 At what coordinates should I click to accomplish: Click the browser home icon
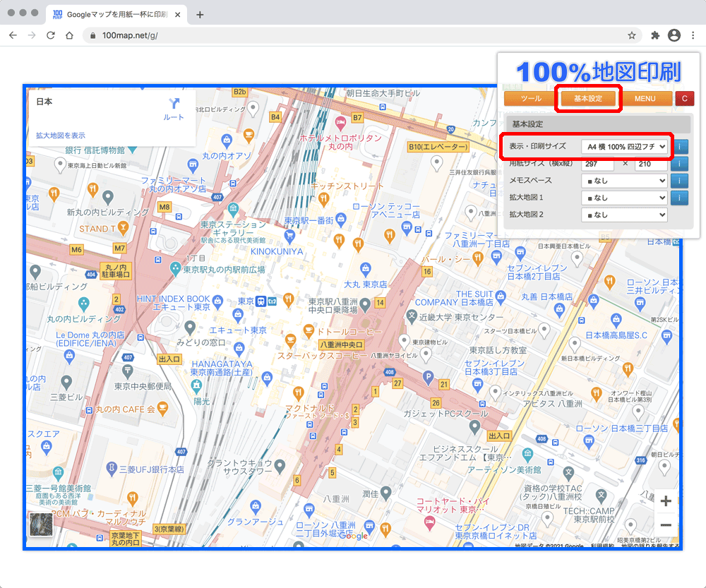(69, 35)
